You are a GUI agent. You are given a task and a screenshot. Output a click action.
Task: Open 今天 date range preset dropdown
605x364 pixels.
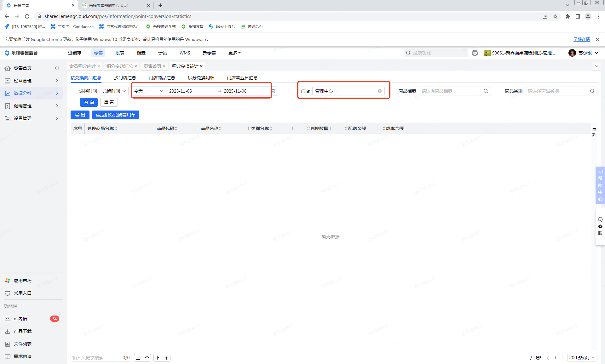pos(149,91)
